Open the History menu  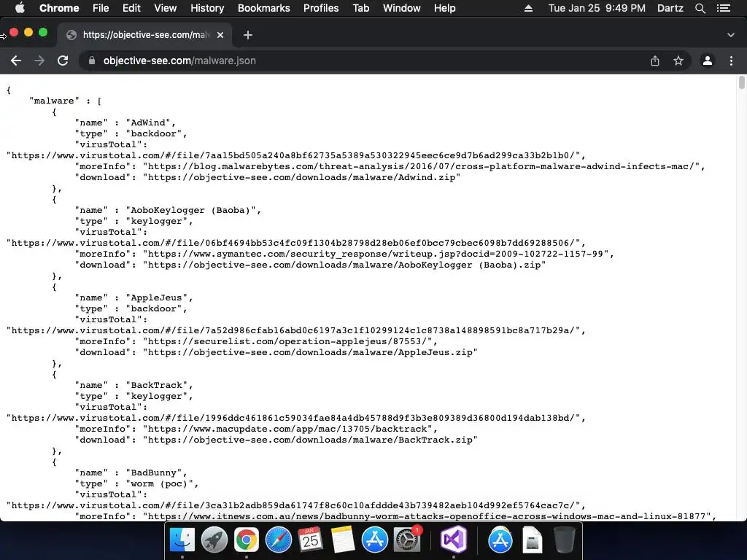[x=207, y=8]
